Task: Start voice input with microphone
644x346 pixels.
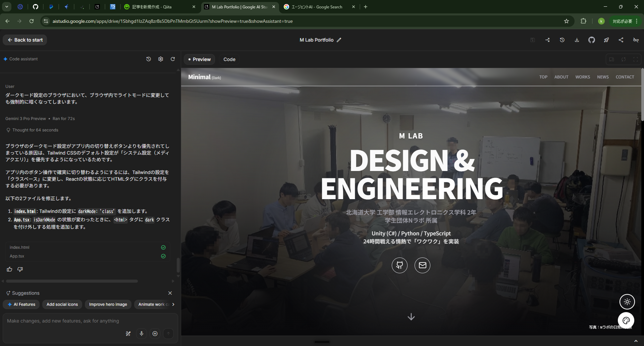Action: point(142,334)
